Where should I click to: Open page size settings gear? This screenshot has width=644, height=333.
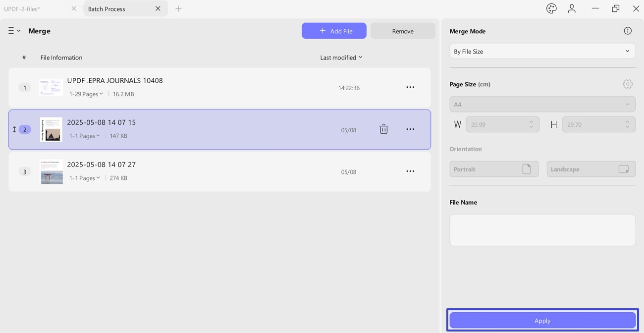[x=628, y=84]
